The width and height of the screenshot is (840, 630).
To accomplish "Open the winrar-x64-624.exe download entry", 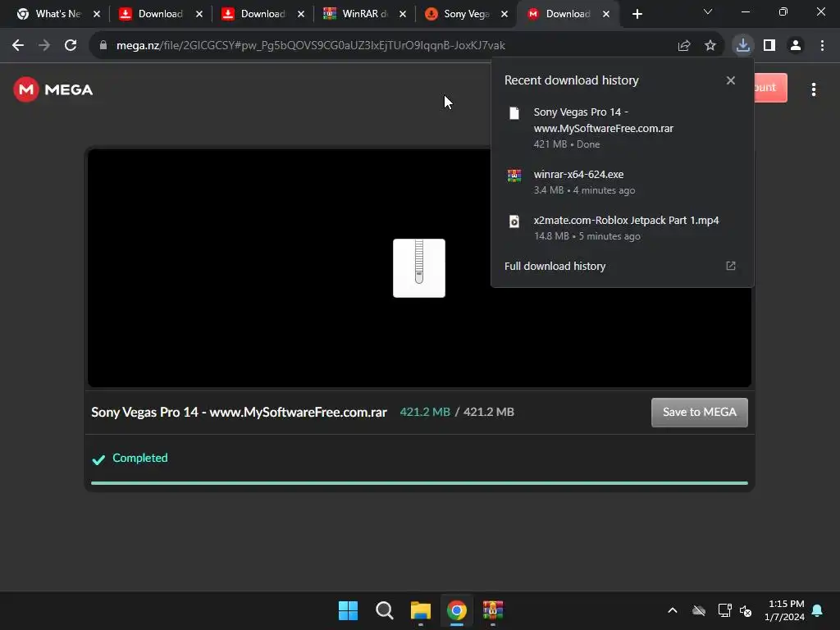I will coord(622,182).
